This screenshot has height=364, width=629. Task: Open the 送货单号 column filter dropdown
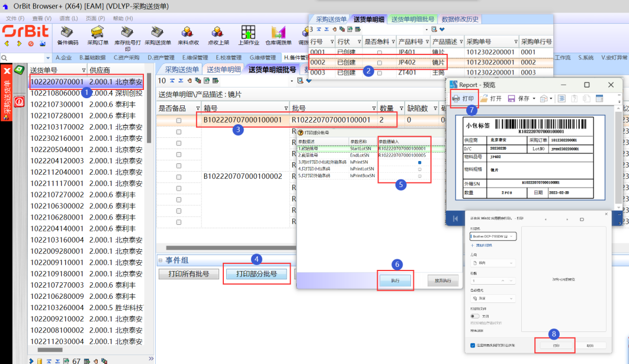(x=84, y=70)
